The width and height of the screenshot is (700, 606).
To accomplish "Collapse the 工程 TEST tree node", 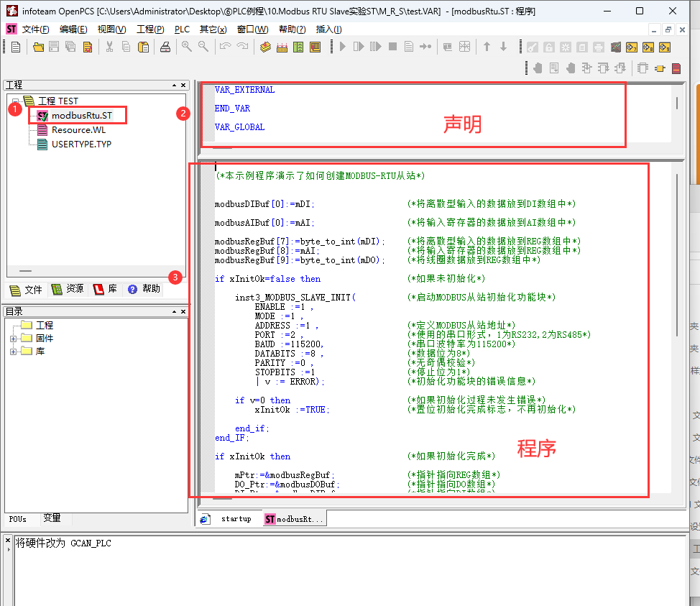I will [15, 101].
